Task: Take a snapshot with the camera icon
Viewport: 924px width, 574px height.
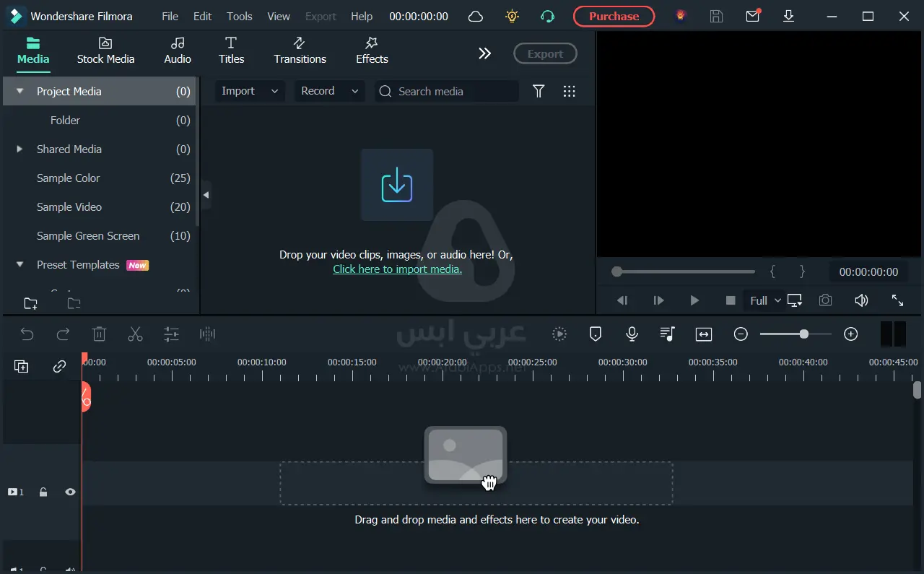Action: (825, 300)
